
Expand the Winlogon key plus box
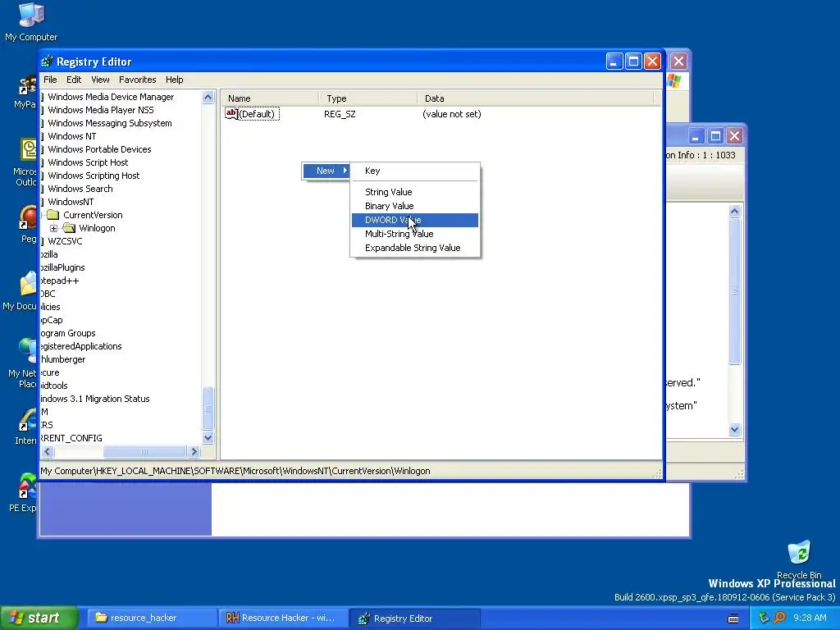(53, 228)
